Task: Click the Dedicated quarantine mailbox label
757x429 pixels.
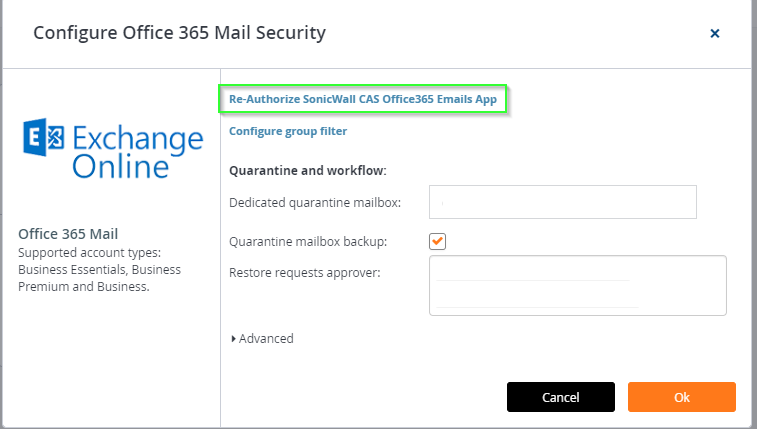Action: point(315,202)
